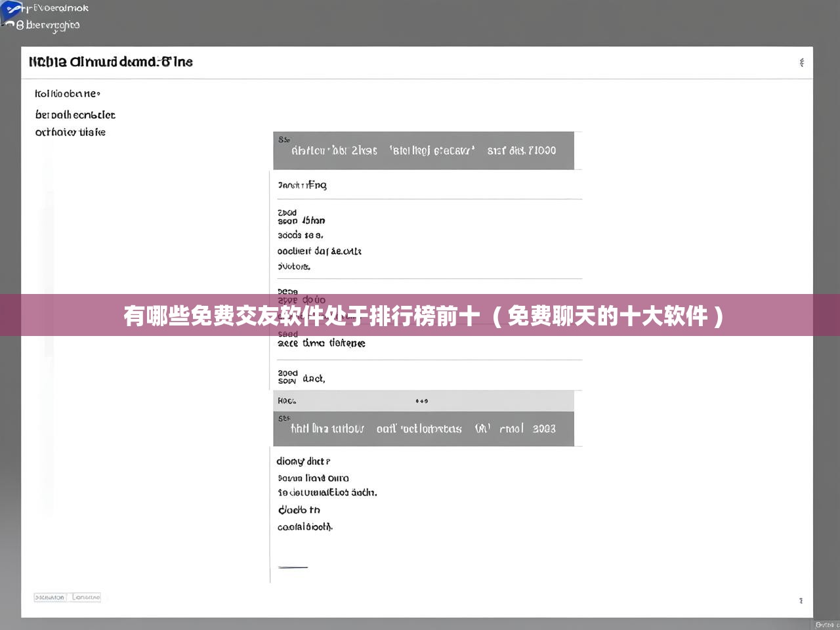Image resolution: width=840 pixels, height=630 pixels.
Task: Click the "ot haier tiske" sidebar line
Action: (x=70, y=132)
